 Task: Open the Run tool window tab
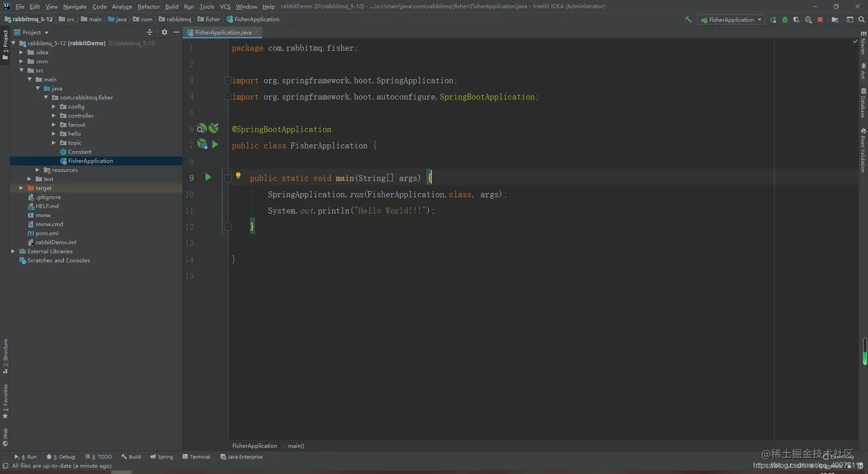coord(25,457)
